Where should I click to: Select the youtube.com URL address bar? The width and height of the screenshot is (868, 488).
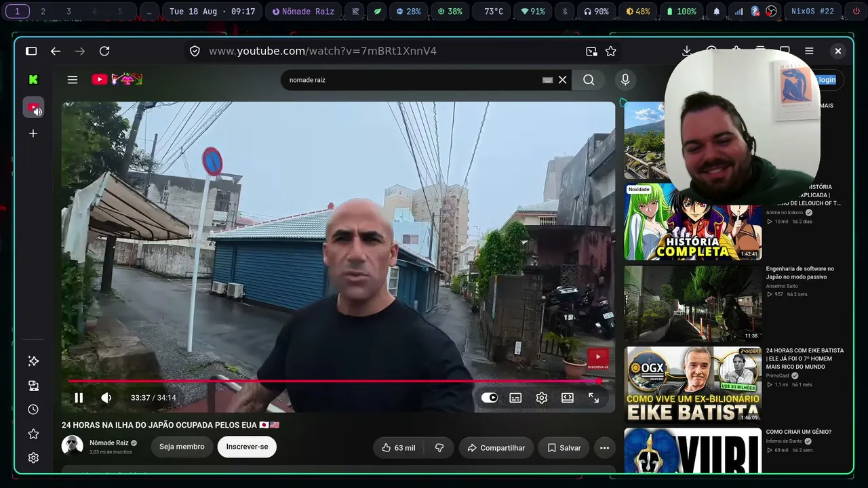tap(323, 51)
